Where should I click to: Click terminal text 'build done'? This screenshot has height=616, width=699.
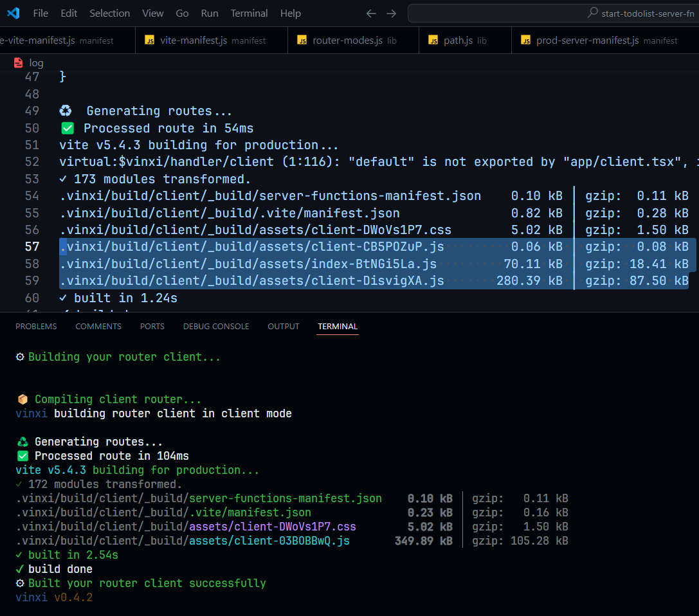pyautogui.click(x=60, y=569)
